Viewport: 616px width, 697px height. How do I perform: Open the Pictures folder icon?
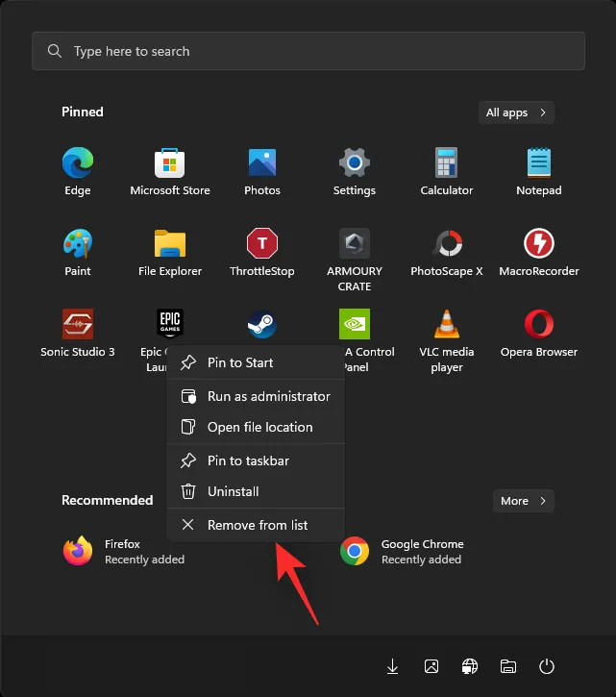tap(431, 666)
